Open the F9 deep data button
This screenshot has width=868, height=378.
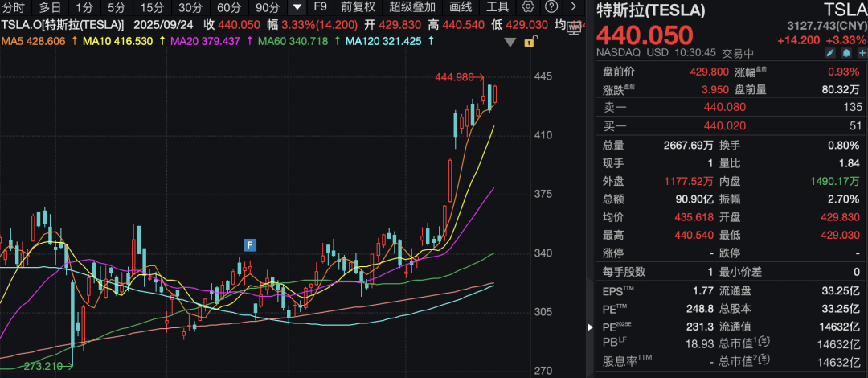pos(321,6)
